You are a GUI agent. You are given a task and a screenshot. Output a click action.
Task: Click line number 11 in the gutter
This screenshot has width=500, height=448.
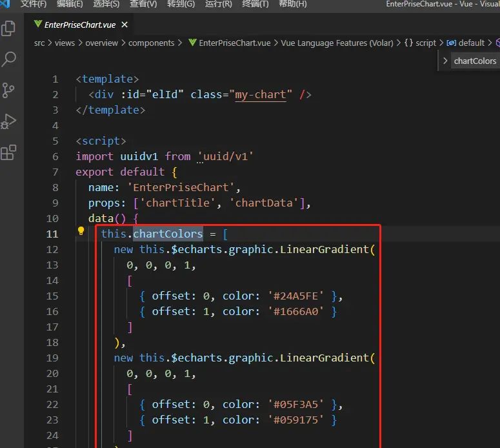[52, 234]
